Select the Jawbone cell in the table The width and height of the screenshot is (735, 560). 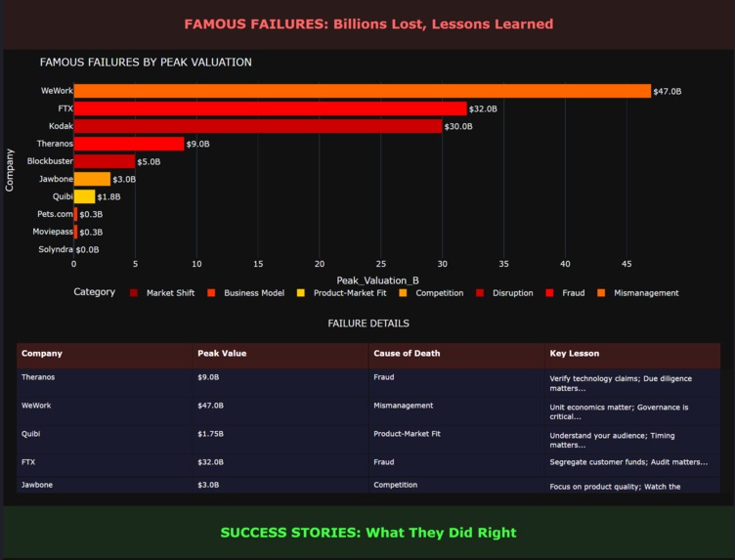coord(105,485)
